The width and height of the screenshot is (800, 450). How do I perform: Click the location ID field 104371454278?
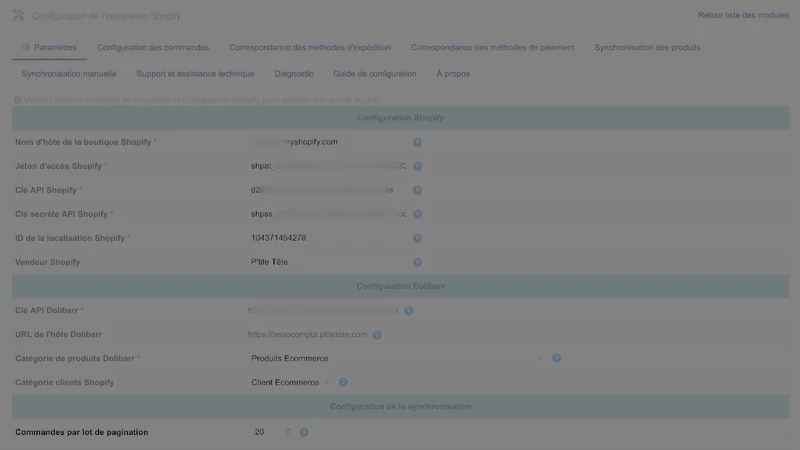[x=328, y=238]
